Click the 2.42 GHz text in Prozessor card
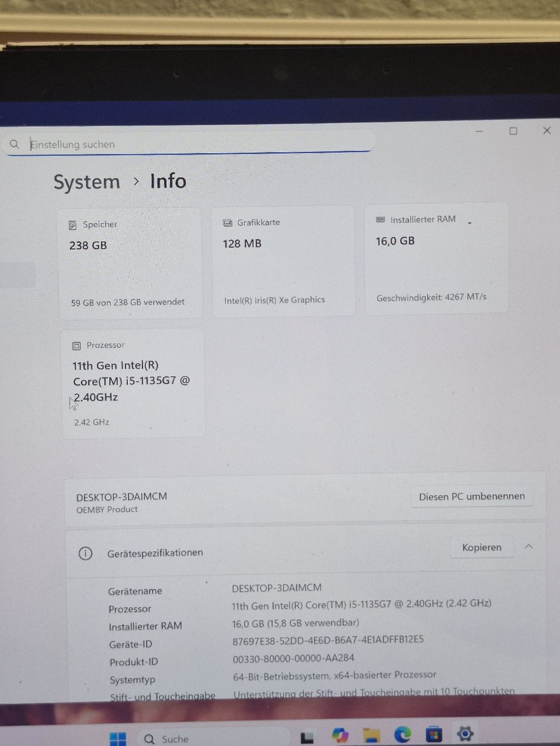This screenshot has width=560, height=746. [x=92, y=422]
